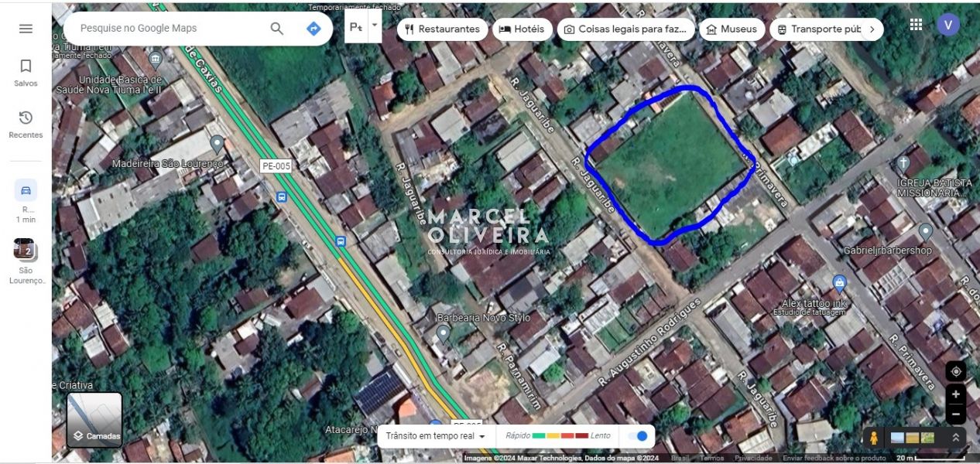Select the Hotéis category chip
This screenshot has height=464, width=980.
(522, 29)
